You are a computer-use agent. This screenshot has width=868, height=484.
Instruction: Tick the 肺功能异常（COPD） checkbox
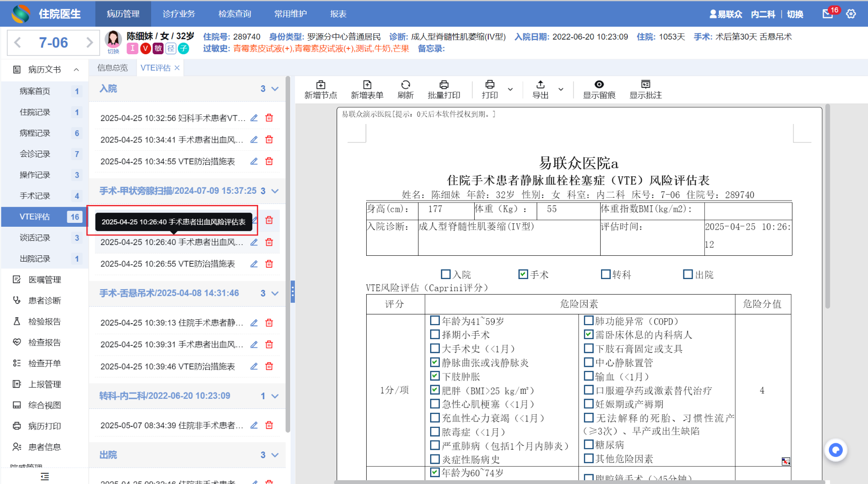click(589, 321)
